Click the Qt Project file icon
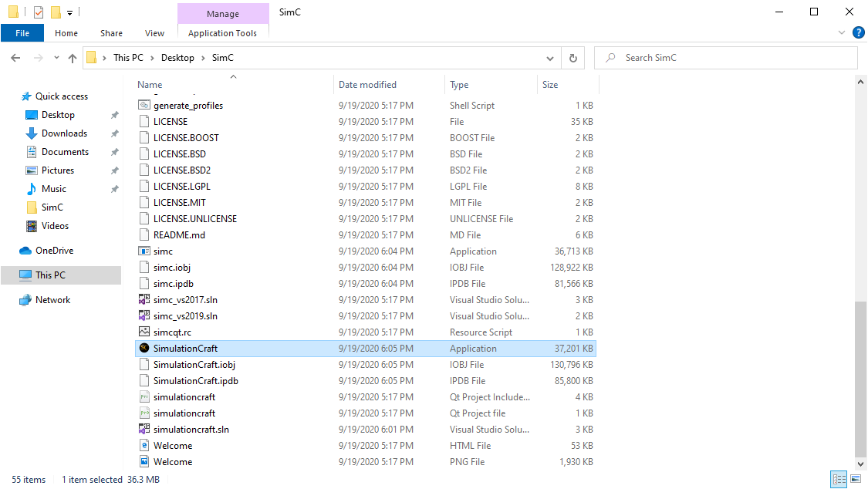Image resolution: width=868 pixels, height=489 pixels. click(144, 413)
